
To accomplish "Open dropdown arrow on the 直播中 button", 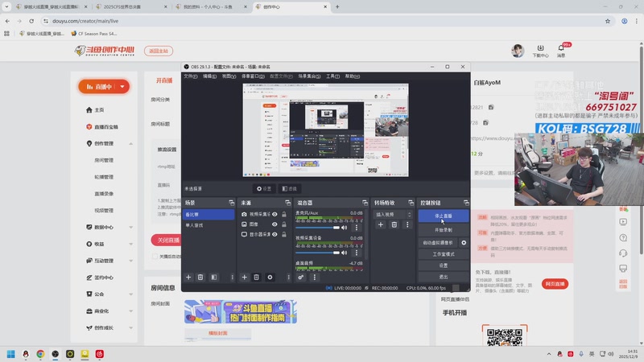I will click(122, 87).
